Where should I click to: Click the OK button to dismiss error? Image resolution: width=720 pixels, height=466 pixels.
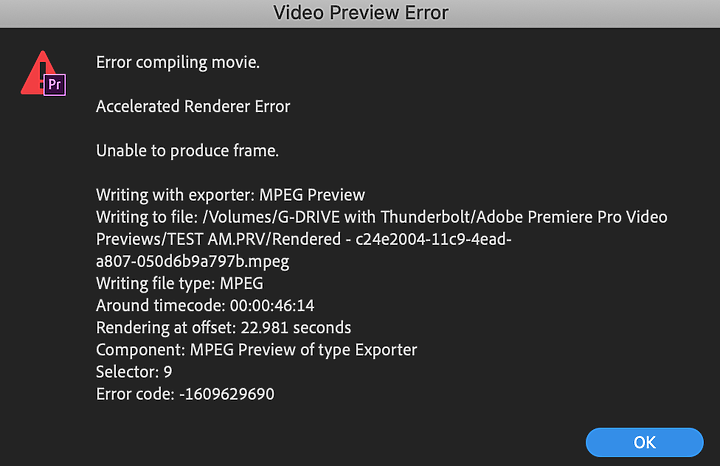(x=644, y=442)
